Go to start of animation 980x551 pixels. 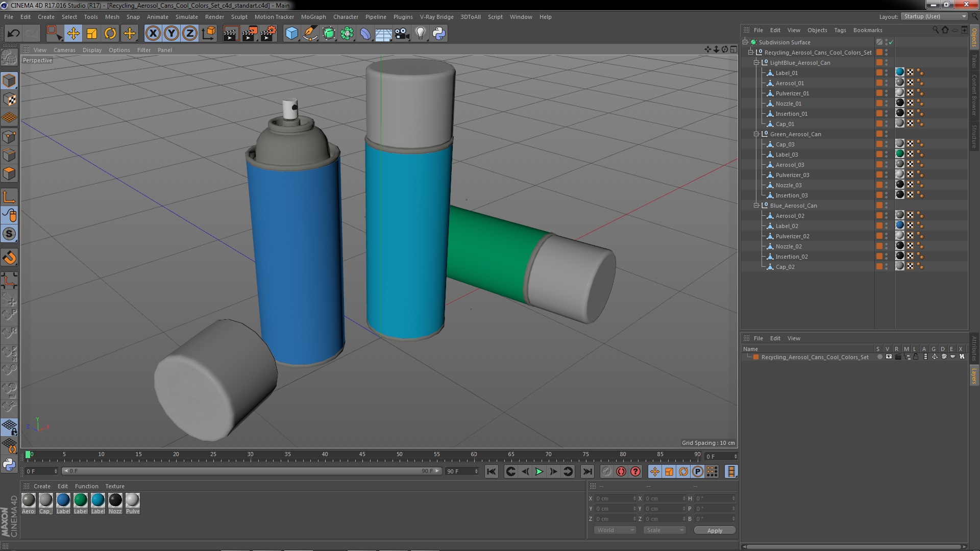click(x=491, y=472)
